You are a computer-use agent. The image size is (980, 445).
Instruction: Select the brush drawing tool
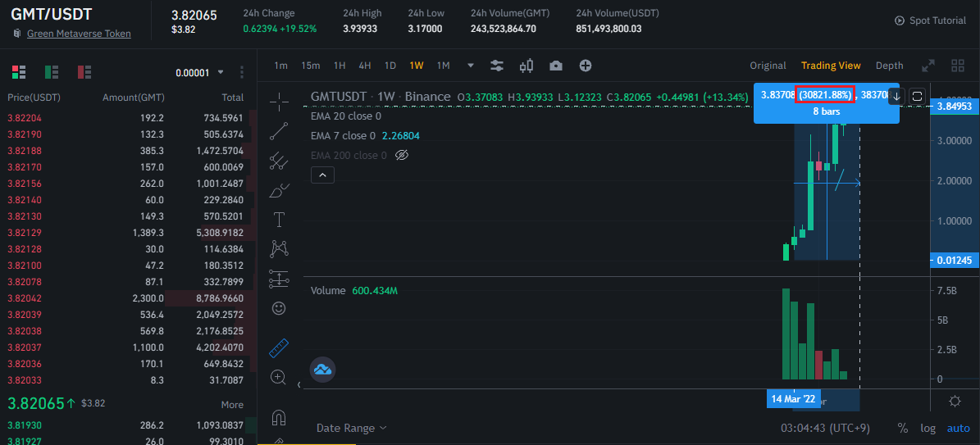279,191
